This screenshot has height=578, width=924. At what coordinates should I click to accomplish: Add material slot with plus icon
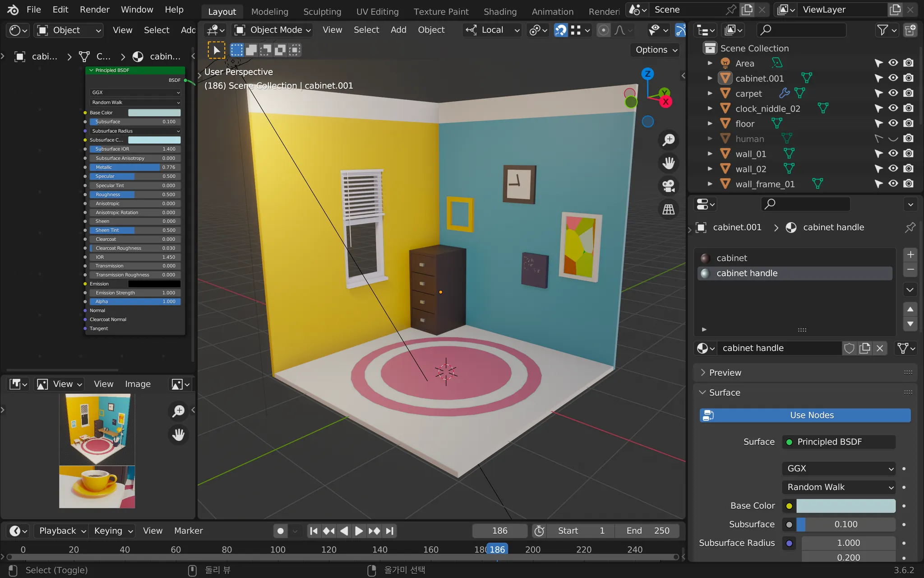[x=910, y=255]
